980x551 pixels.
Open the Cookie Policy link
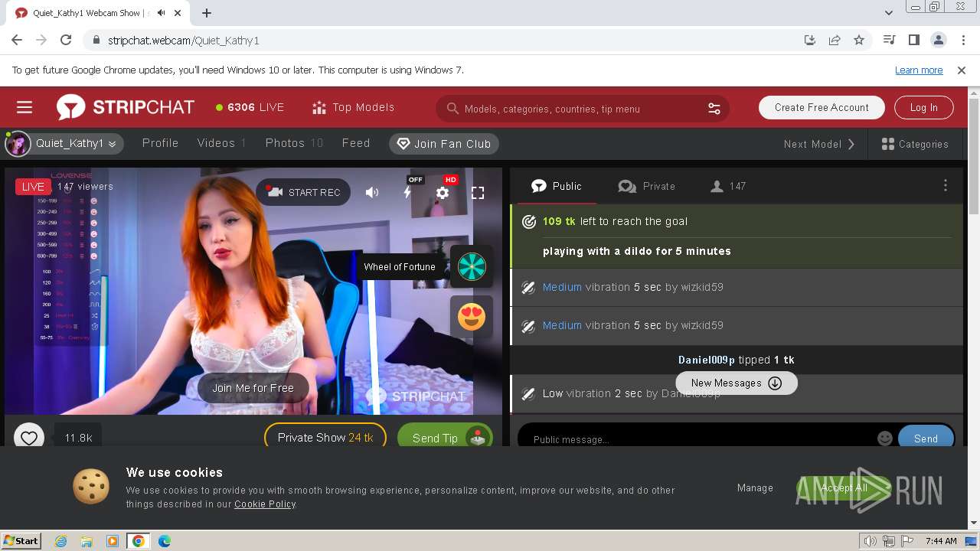click(265, 504)
